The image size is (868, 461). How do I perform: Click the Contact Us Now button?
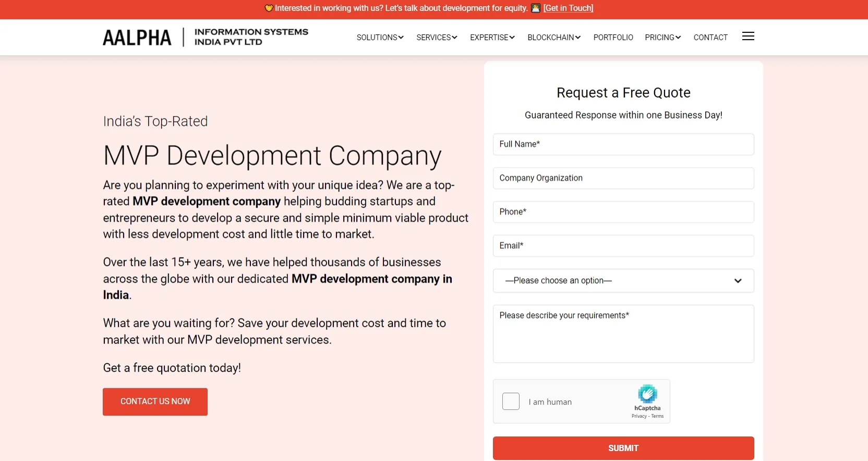(155, 401)
